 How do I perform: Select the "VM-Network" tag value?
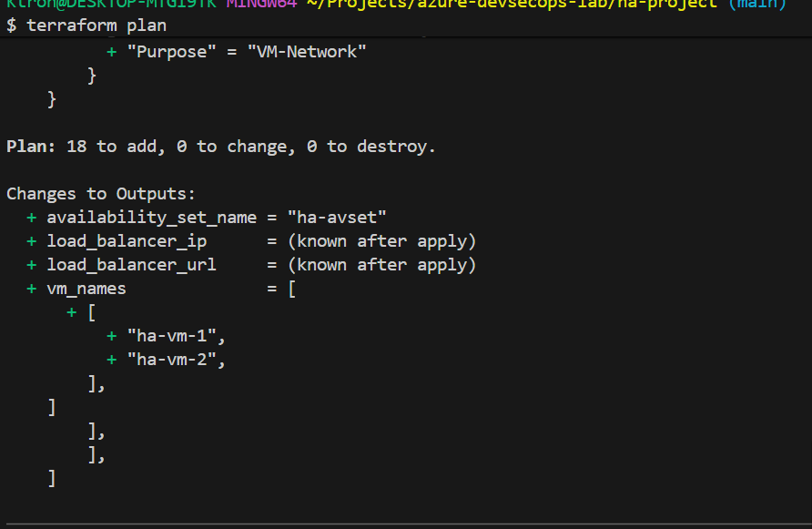(307, 52)
